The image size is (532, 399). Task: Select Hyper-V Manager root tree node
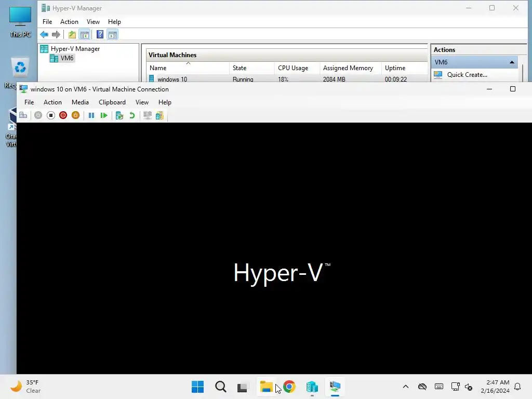click(x=70, y=49)
